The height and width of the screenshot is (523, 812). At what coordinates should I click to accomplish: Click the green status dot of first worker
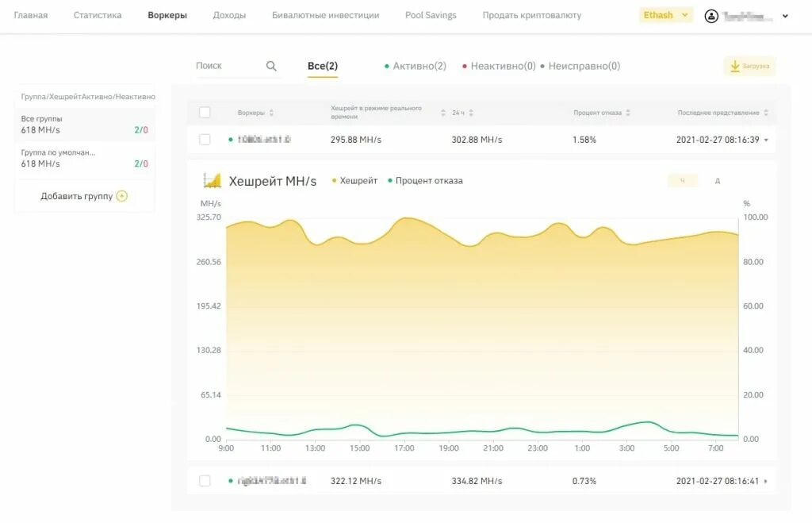coord(231,140)
